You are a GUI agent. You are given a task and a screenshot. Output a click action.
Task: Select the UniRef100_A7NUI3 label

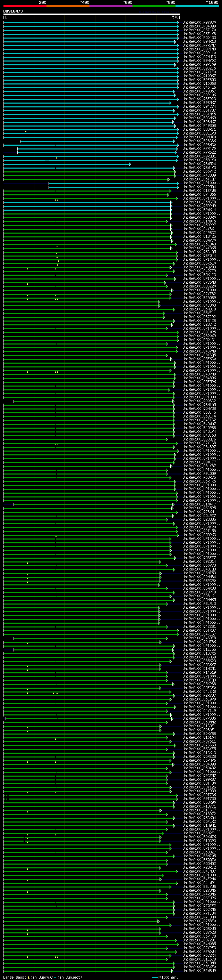(x=199, y=57)
